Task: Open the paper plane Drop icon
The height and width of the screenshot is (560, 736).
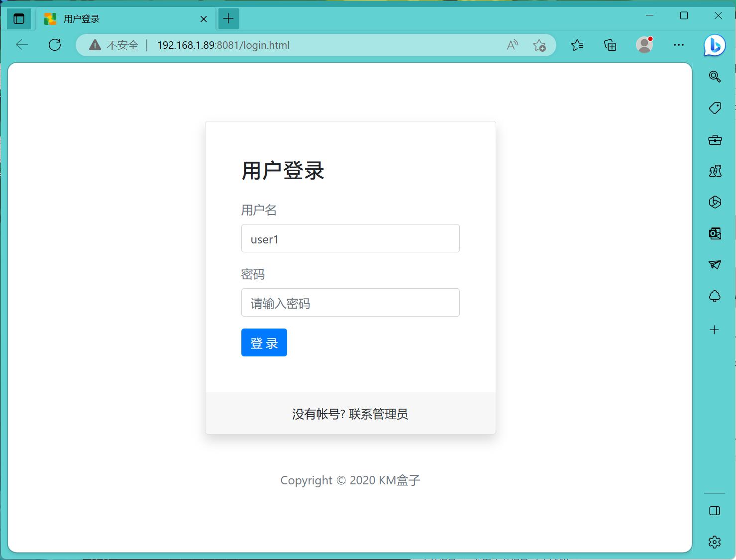Action: 715,265
